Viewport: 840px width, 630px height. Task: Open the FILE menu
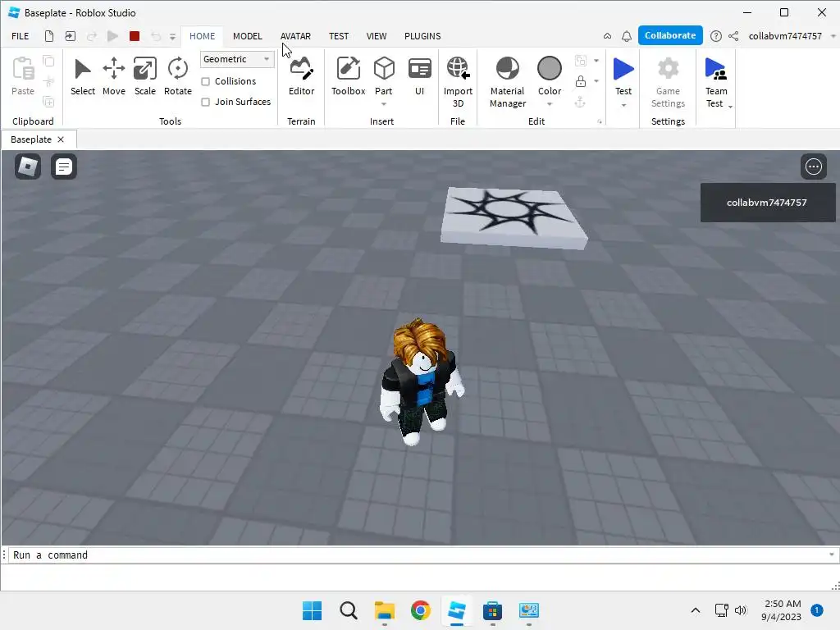(21, 36)
